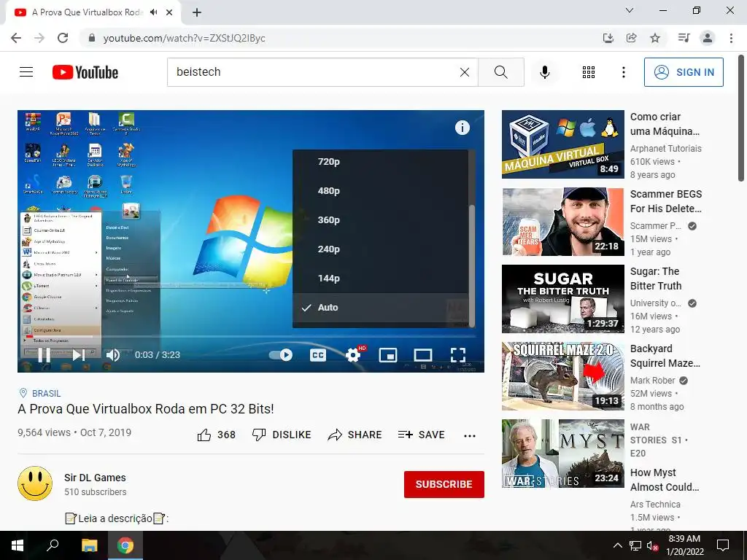
Task: Open the YouTube apps grid
Action: [589, 72]
